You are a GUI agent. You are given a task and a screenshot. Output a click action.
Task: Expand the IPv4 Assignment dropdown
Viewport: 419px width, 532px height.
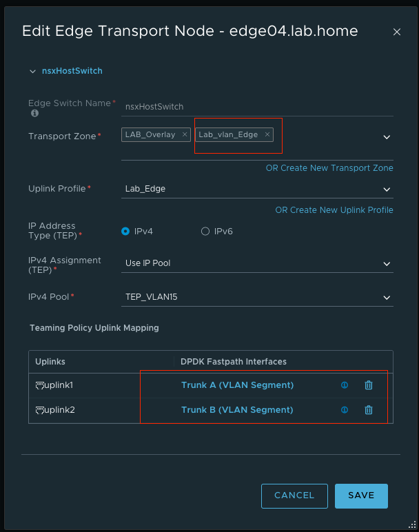click(x=387, y=264)
